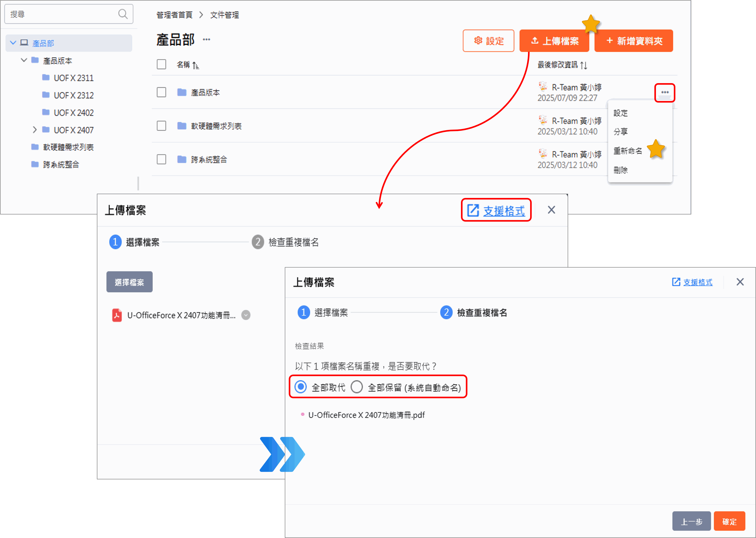Select 全部保留 (系統自動命名) radio option
The height and width of the screenshot is (538, 756).
click(x=357, y=387)
